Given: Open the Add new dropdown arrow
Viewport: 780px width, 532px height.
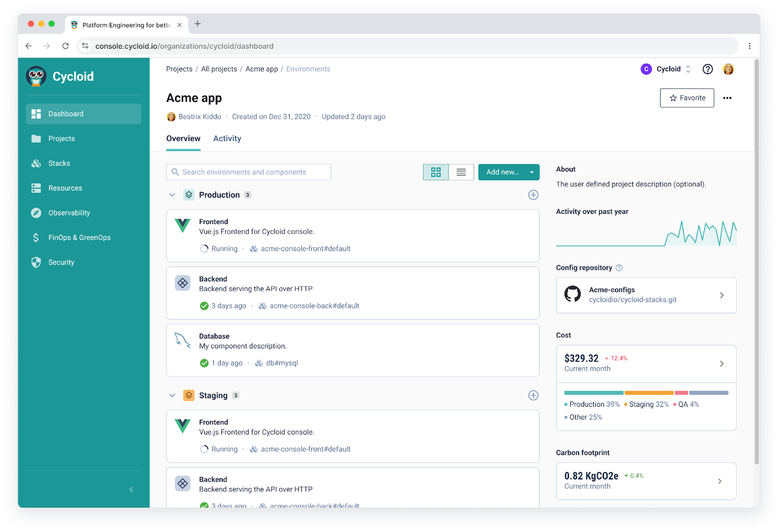Looking at the screenshot, I should (532, 172).
